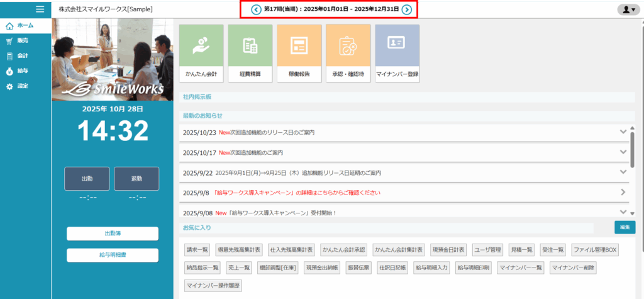Open the 経費精算 tile icon
644x299 pixels.
pos(250,45)
